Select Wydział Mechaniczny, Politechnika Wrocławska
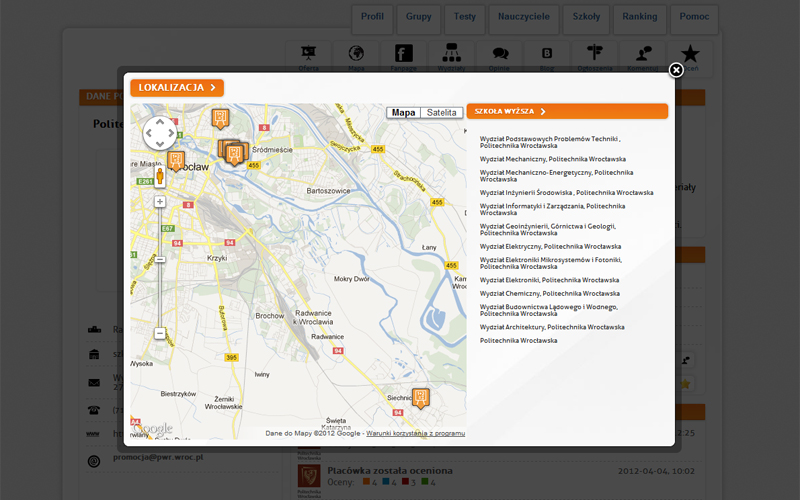The image size is (800, 500). coord(553,159)
